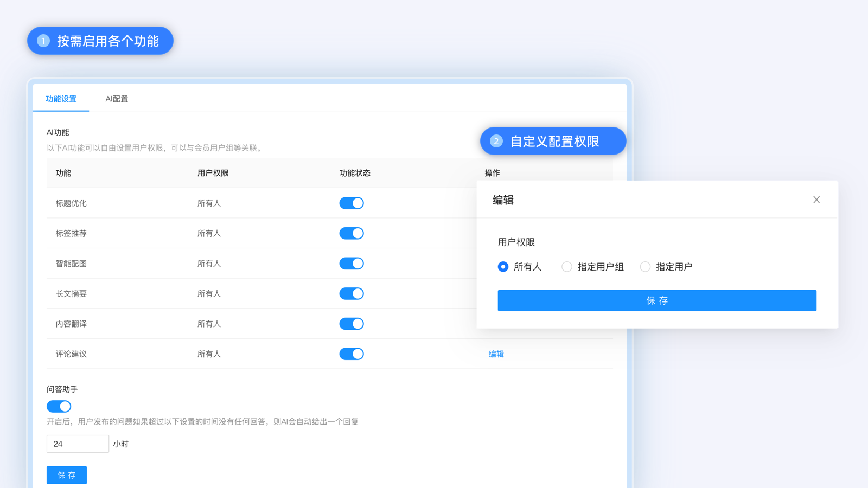Click the 用户权限 column header

click(x=213, y=173)
